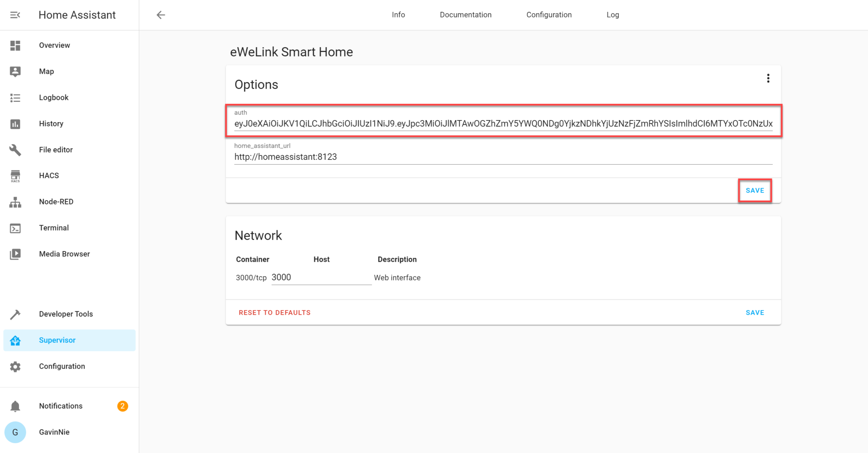The height and width of the screenshot is (453, 868).
Task: Open the three-dot menu on the Options card
Action: click(x=768, y=78)
